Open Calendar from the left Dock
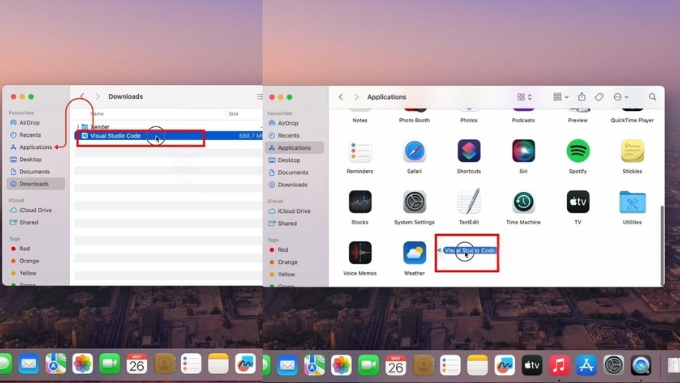 137,363
